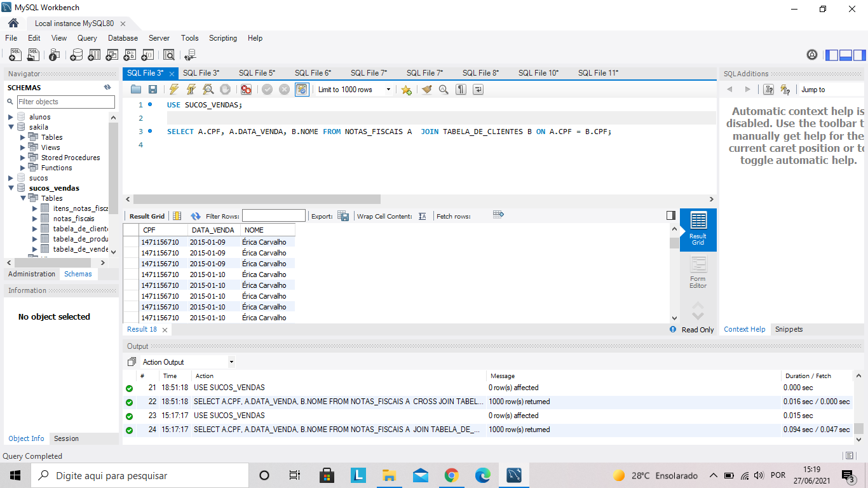The height and width of the screenshot is (488, 868).
Task: Expand the alunos schema
Action: click(x=11, y=117)
